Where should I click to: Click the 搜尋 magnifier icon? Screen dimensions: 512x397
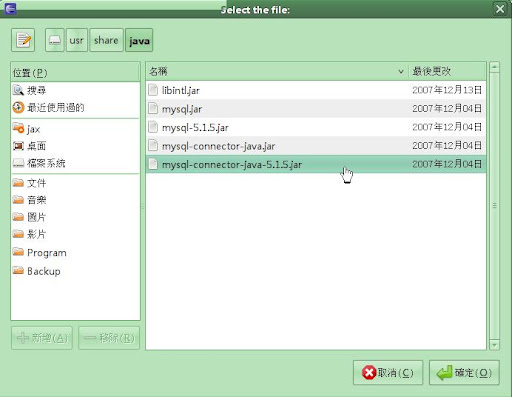pyautogui.click(x=18, y=90)
